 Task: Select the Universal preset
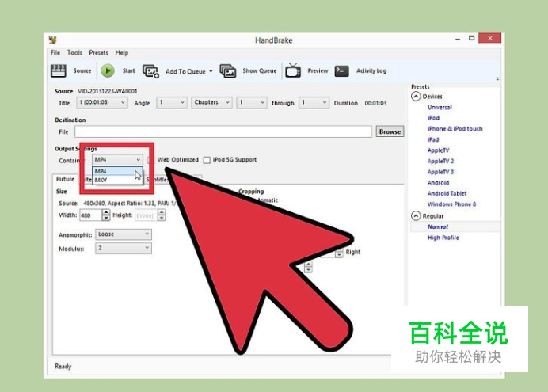tap(440, 107)
